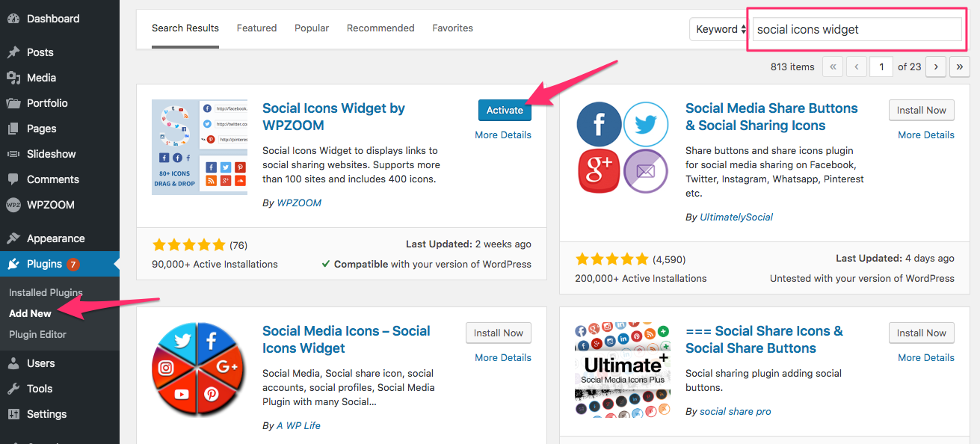The height and width of the screenshot is (444, 980).
Task: Click the Media icon in sidebar
Action: pos(13,78)
